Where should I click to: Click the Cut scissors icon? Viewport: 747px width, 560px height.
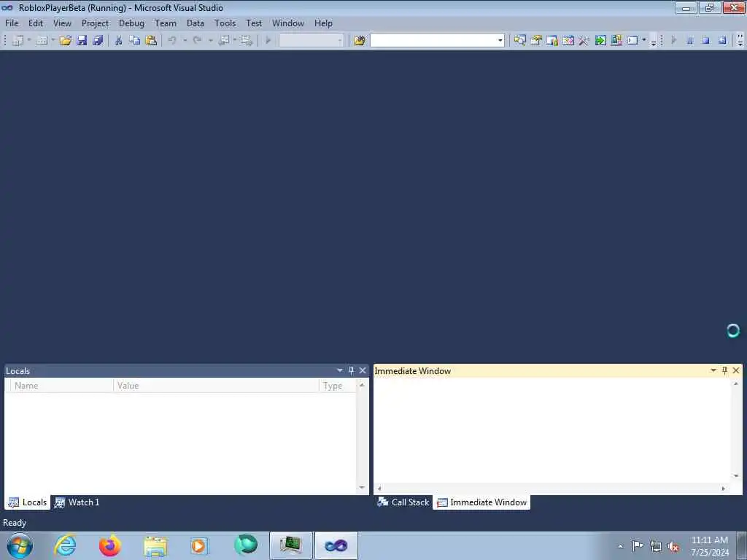coord(119,41)
